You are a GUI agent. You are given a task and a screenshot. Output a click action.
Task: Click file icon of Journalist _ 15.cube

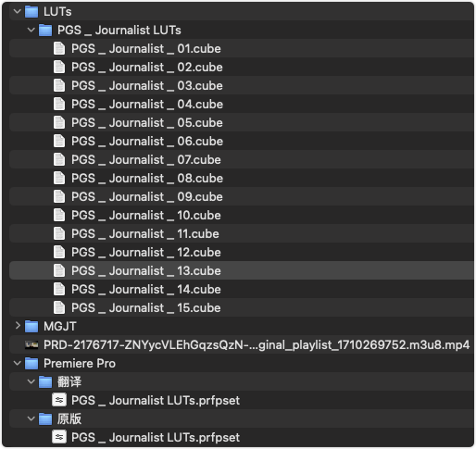pos(59,307)
